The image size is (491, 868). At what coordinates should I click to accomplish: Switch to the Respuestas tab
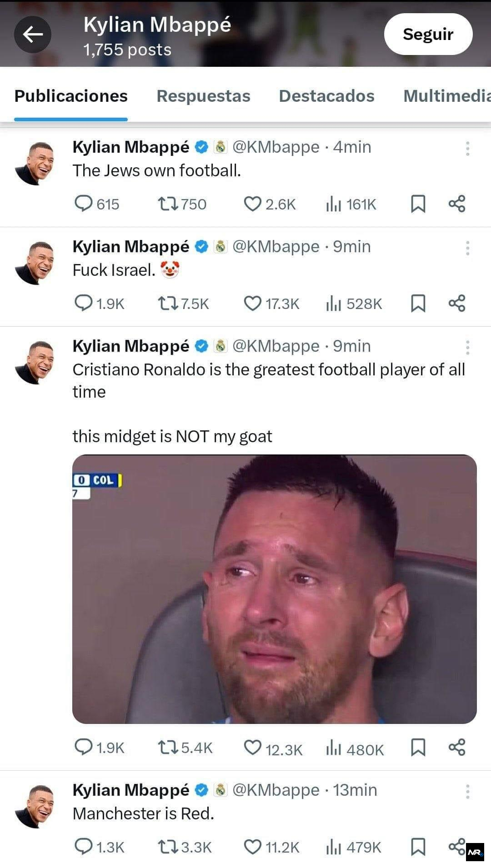tap(203, 96)
